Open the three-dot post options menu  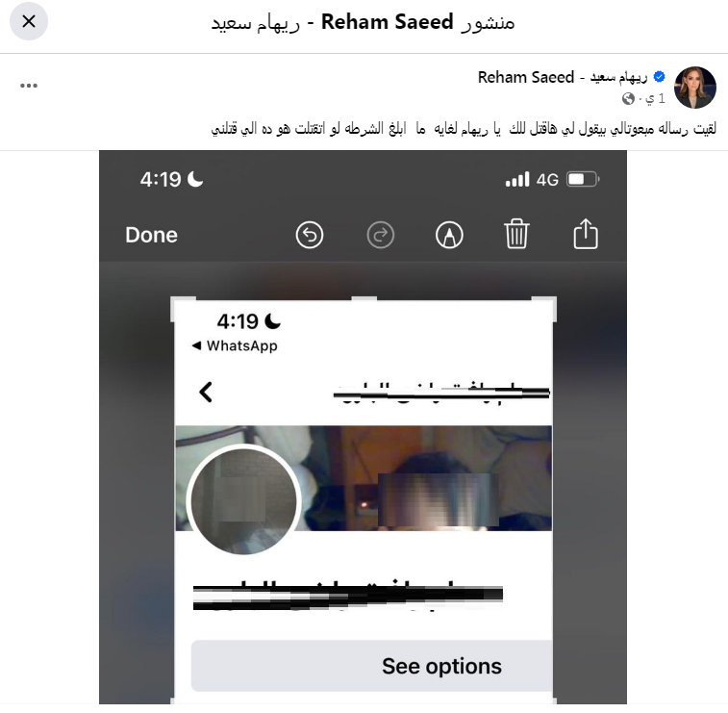[29, 86]
